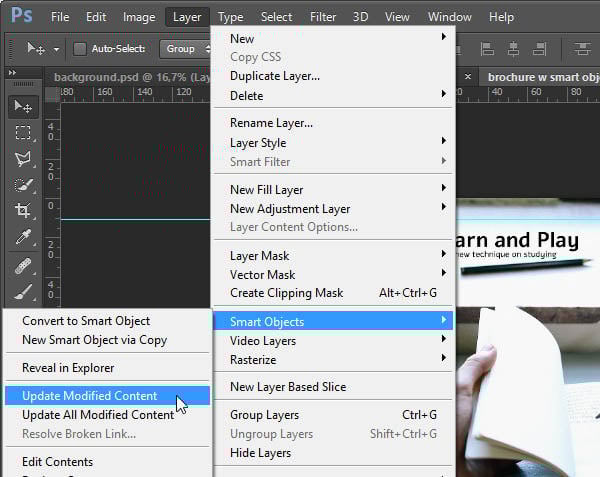Select the Polygonal Lasso tool
This screenshot has width=600, height=477.
coord(23,158)
